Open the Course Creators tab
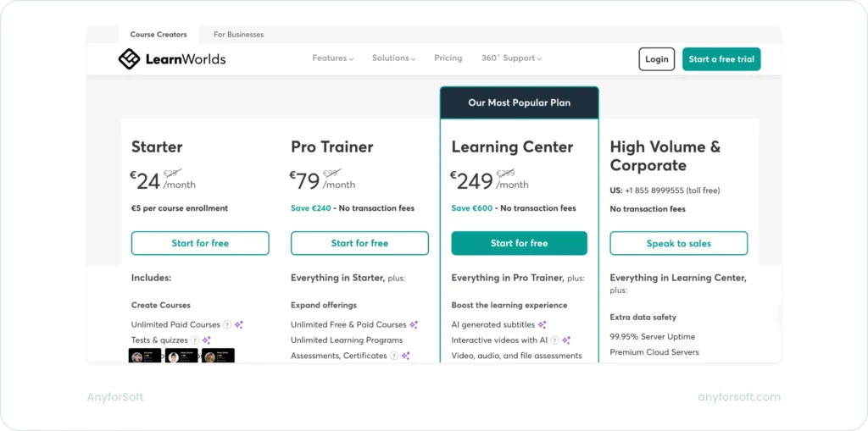 tap(159, 35)
